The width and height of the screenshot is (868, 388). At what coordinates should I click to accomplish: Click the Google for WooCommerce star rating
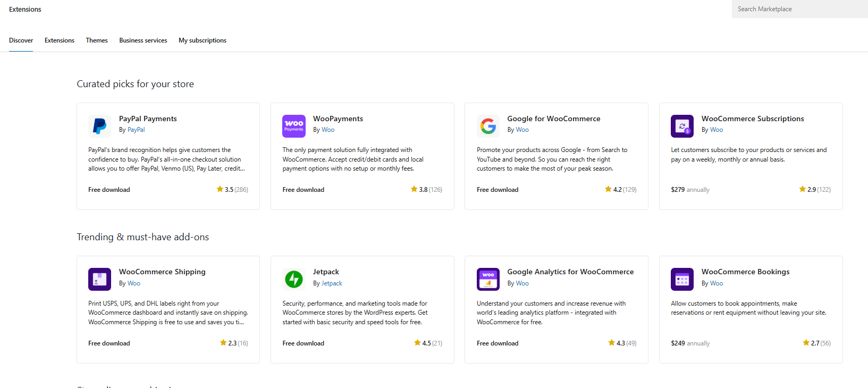(620, 190)
